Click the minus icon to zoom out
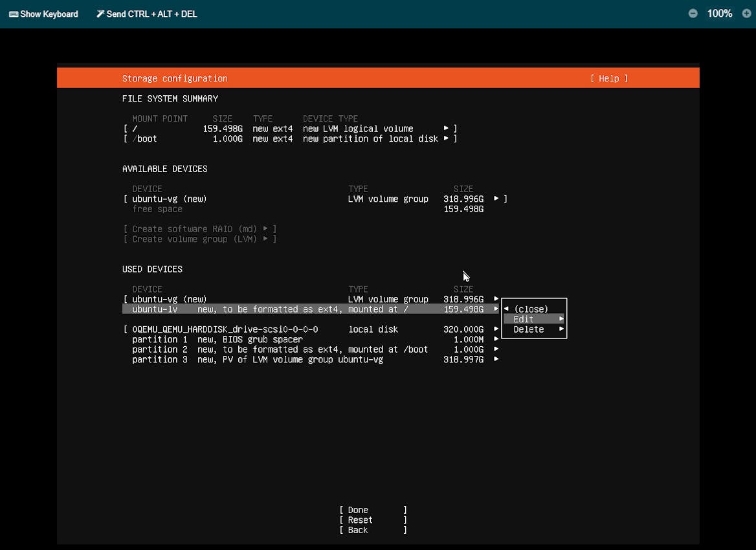 pos(693,12)
